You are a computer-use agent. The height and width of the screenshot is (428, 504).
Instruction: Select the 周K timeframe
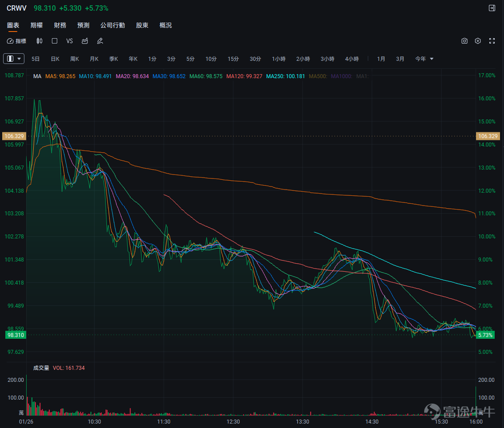pyautogui.click(x=75, y=59)
